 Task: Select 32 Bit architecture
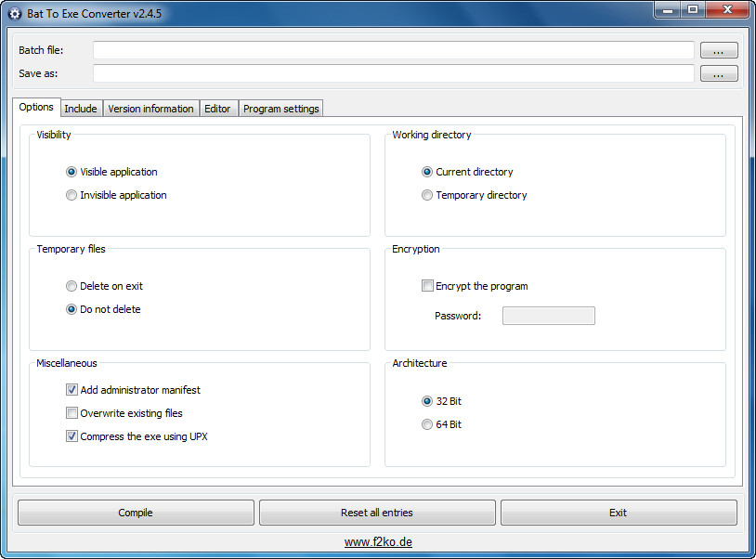pos(427,401)
